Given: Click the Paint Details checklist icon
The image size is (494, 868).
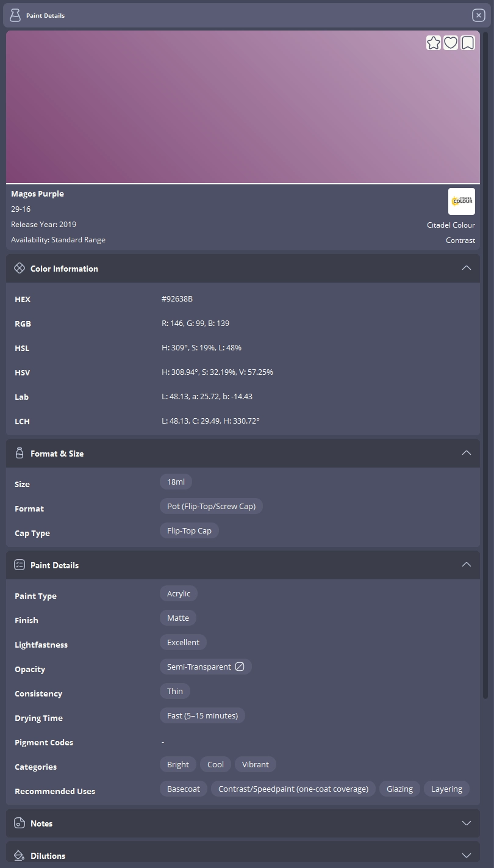Looking at the screenshot, I should (x=20, y=565).
